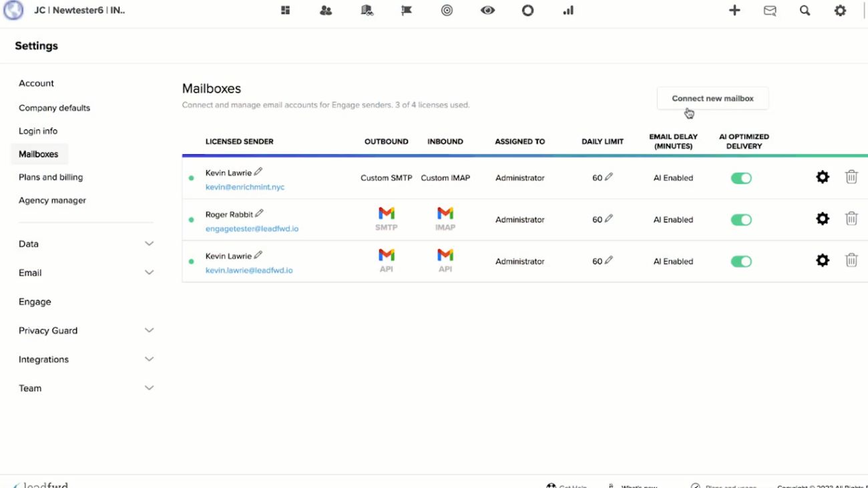
Task: Click the plus add icon in top bar
Action: pos(734,11)
